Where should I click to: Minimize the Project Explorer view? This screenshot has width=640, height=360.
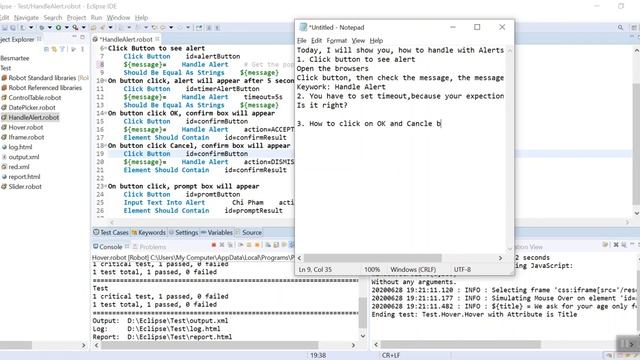point(74,37)
